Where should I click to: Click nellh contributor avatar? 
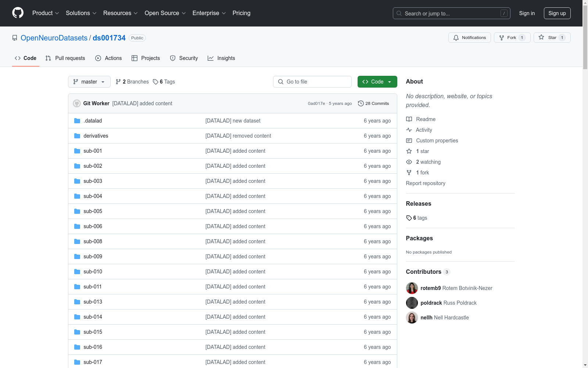pyautogui.click(x=412, y=318)
